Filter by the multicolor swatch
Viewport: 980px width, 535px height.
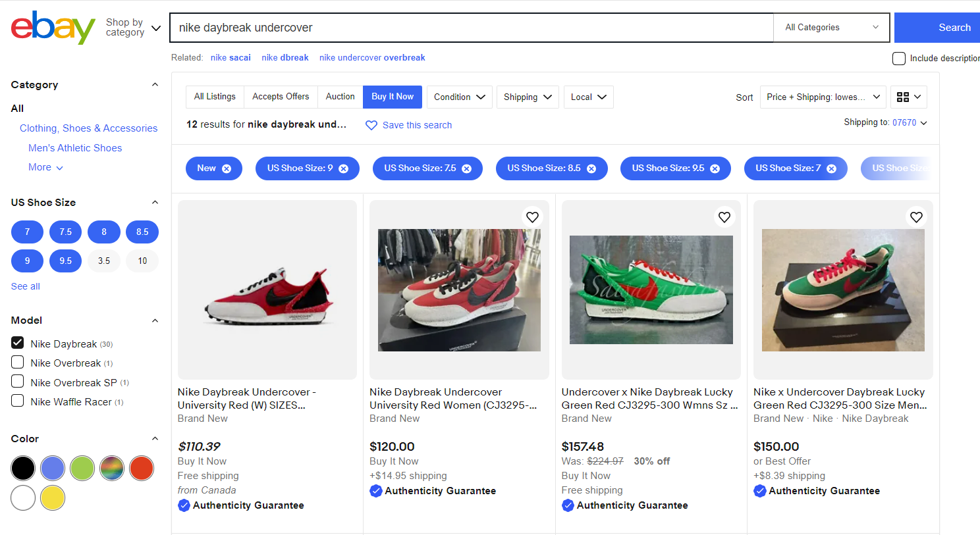tap(112, 468)
